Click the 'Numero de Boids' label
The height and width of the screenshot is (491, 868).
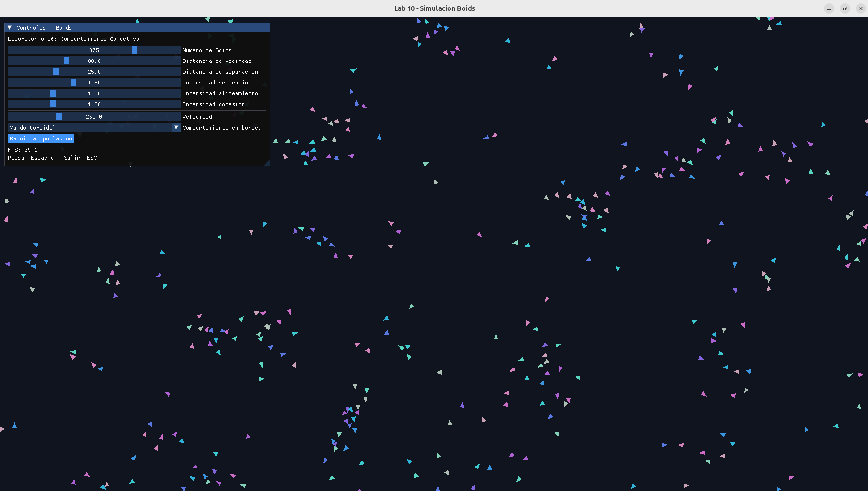[x=207, y=50]
